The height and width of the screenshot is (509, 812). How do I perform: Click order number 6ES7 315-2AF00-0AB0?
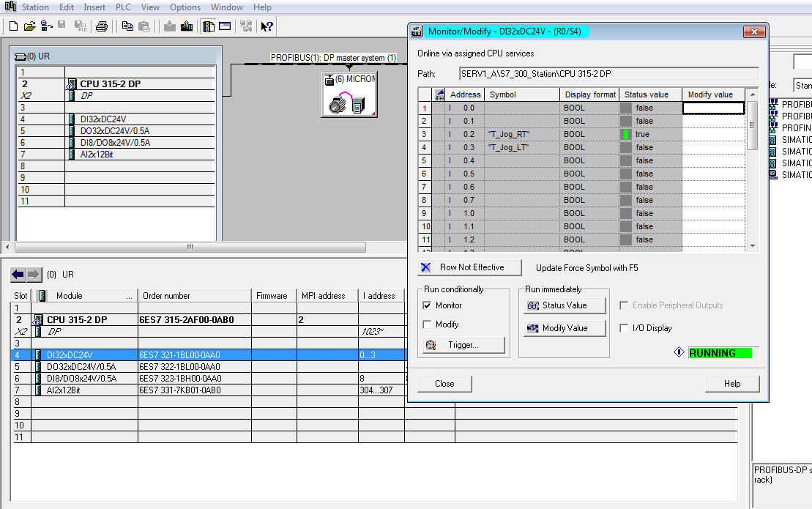click(187, 320)
